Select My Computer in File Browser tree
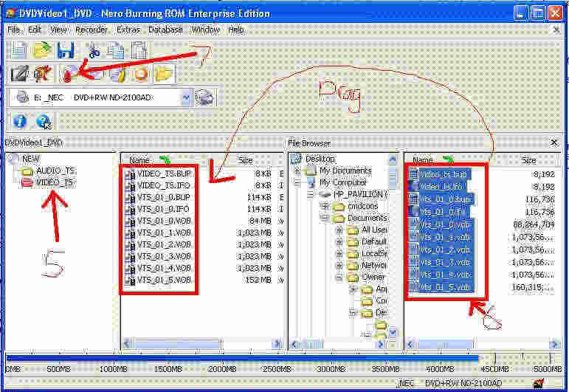The width and height of the screenshot is (569, 392). [x=342, y=182]
